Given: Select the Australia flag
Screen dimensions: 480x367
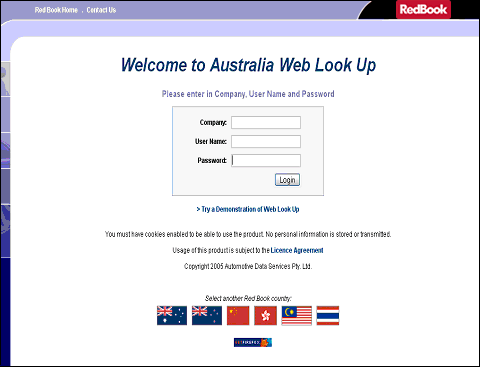Looking at the screenshot, I should 172,315.
